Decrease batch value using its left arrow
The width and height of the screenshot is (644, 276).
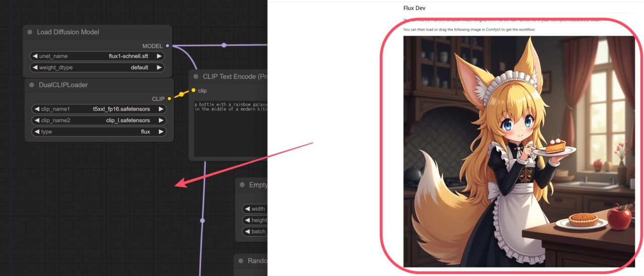pyautogui.click(x=248, y=232)
